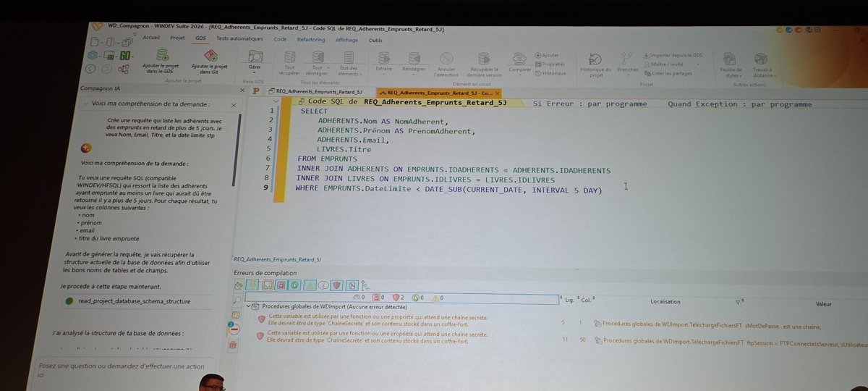The width and height of the screenshot is (868, 391).
Task: Toggle the info messages filter
Action: (x=324, y=285)
